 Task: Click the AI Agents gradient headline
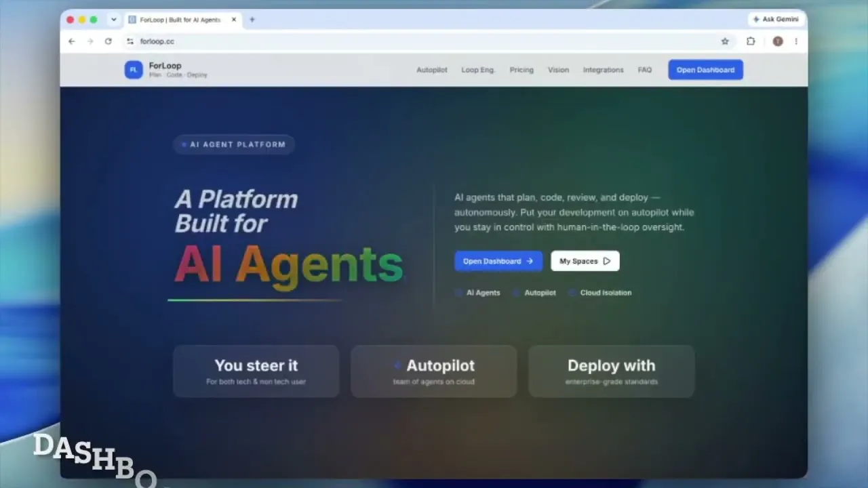click(x=289, y=264)
